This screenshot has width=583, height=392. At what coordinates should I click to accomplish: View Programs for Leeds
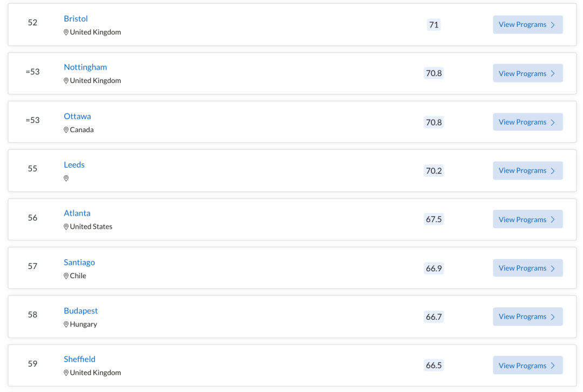527,171
